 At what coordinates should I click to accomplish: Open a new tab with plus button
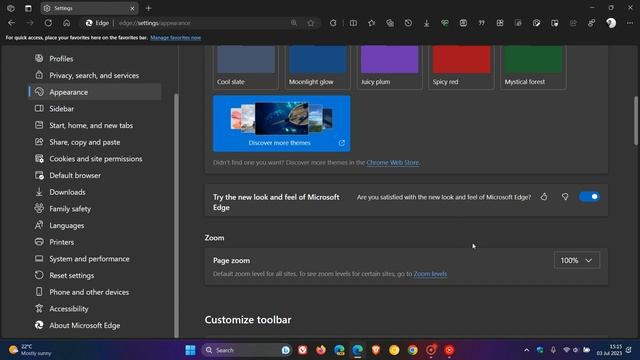[x=149, y=8]
